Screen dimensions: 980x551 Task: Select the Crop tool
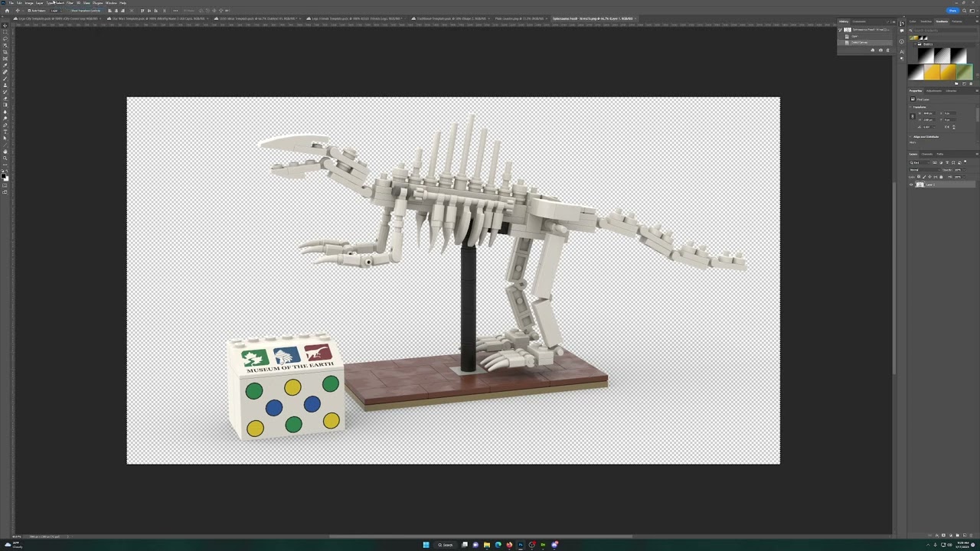(x=5, y=51)
